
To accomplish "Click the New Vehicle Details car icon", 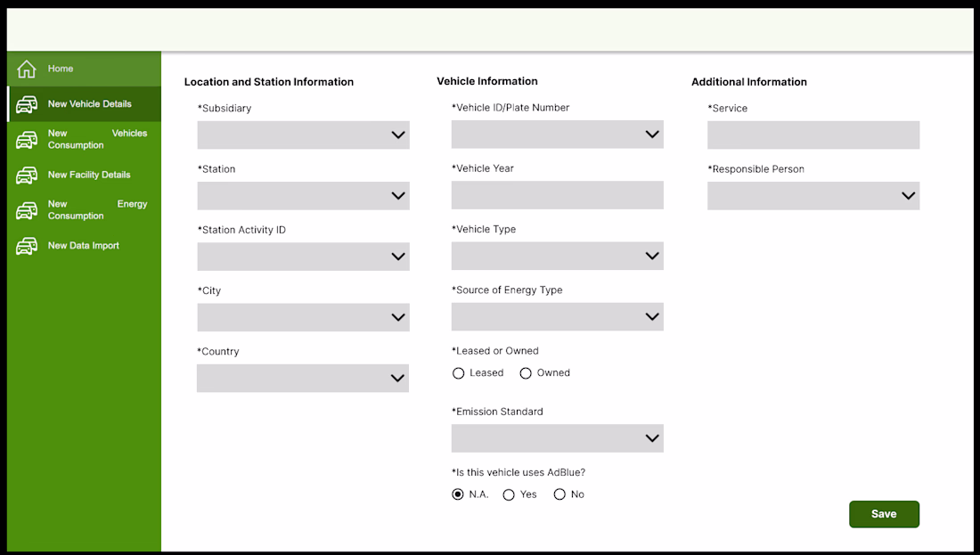I will (x=27, y=104).
